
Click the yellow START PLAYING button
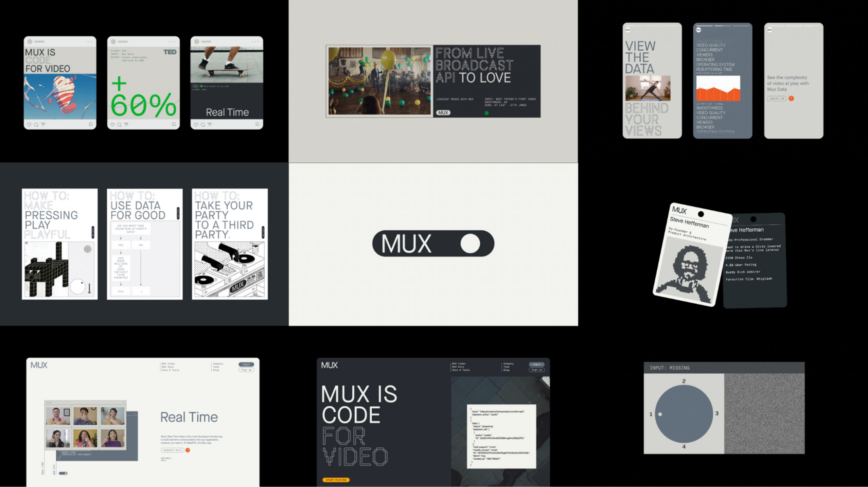tap(336, 480)
